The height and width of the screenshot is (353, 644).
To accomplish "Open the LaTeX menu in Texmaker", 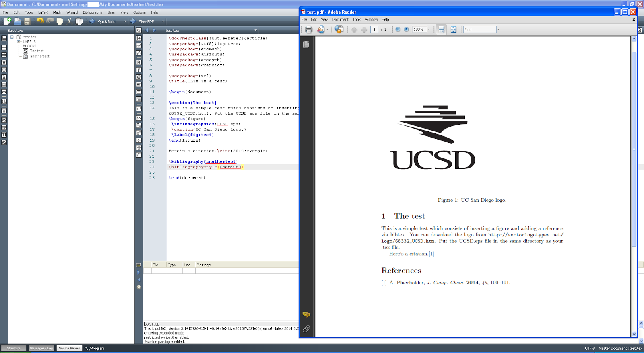I will pyautogui.click(x=43, y=12).
